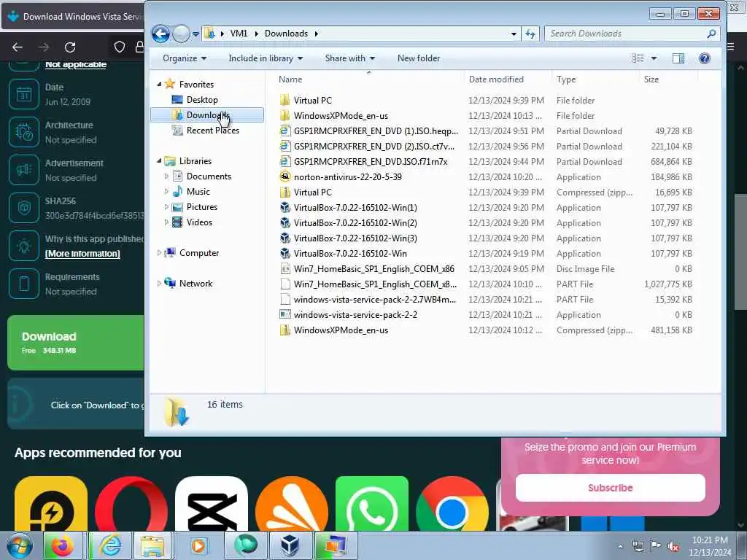Click the change view icon
Screen dimensions: 747x560
pyautogui.click(x=638, y=58)
